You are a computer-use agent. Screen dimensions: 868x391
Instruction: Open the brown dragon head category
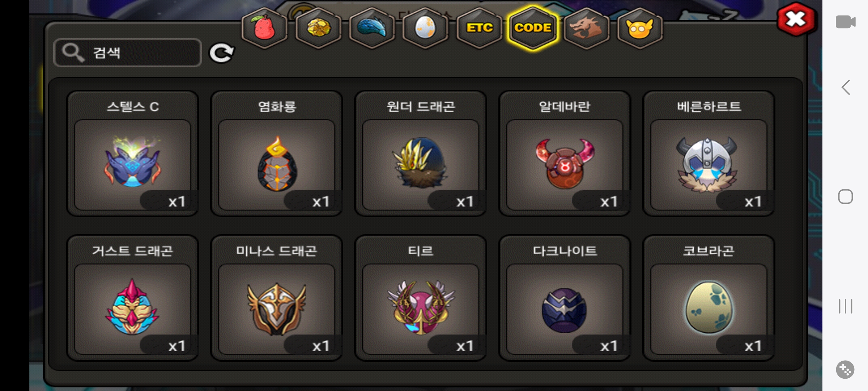[586, 28]
